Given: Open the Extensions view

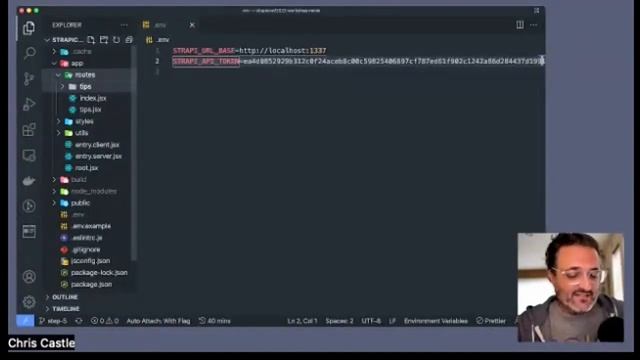Looking at the screenshot, I should (29, 130).
